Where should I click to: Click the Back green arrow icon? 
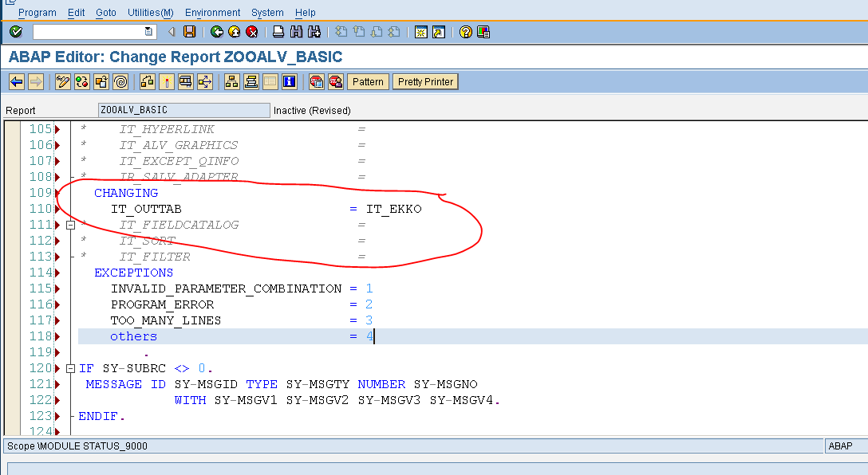[x=215, y=32]
